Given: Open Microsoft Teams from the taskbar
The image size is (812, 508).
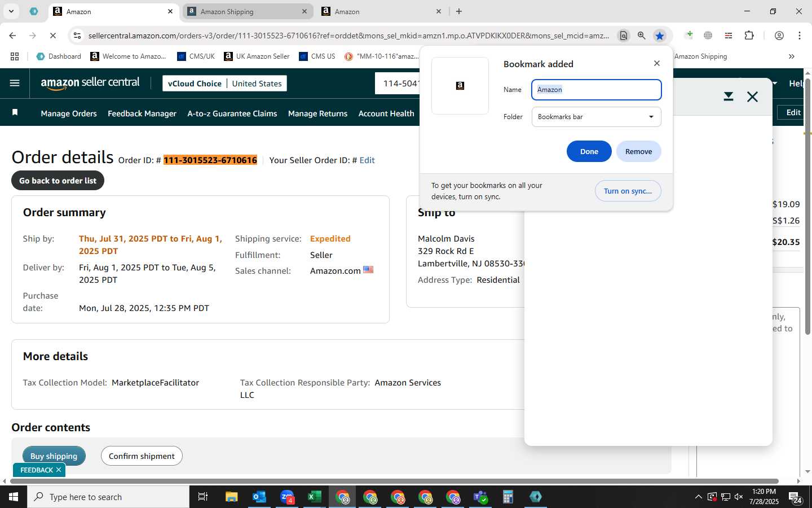Looking at the screenshot, I should (x=480, y=497).
